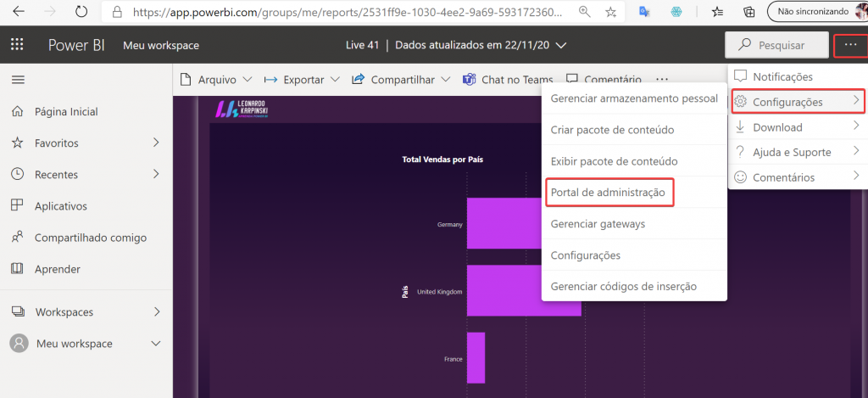Open the ellipsis menu beside Pesquisar
Screen dimensions: 868x398
point(850,45)
